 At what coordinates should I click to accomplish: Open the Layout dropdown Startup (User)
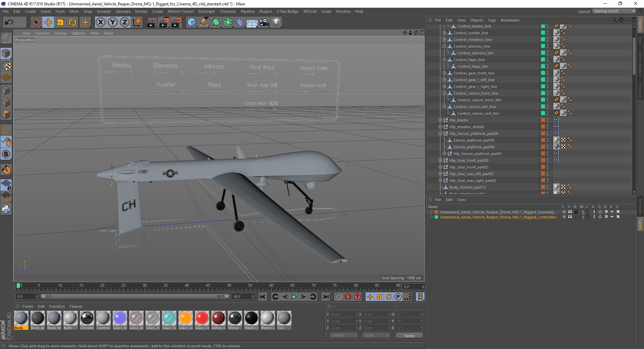(x=614, y=11)
